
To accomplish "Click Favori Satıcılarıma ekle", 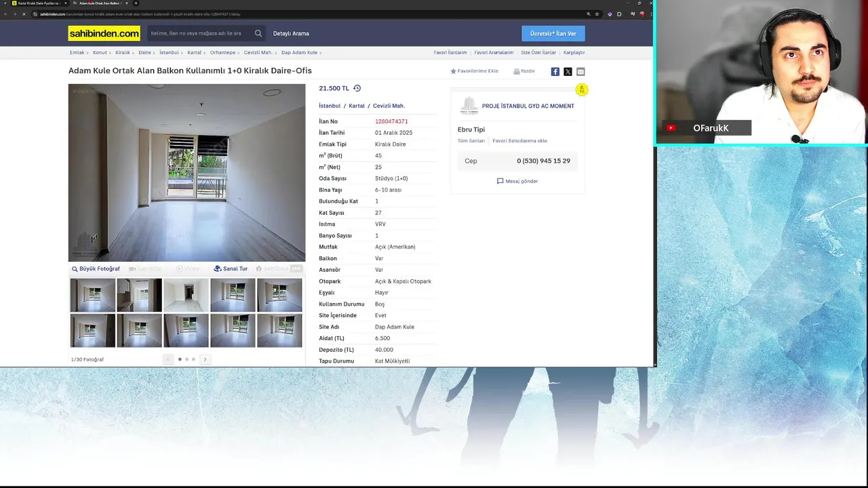I will tap(519, 141).
